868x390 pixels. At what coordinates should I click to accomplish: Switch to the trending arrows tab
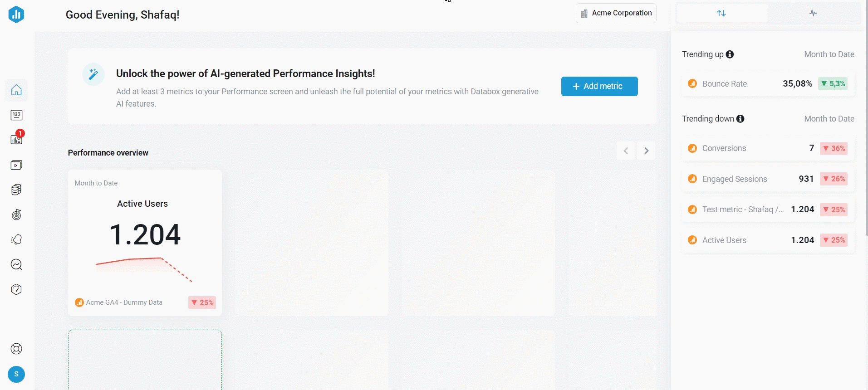721,13
